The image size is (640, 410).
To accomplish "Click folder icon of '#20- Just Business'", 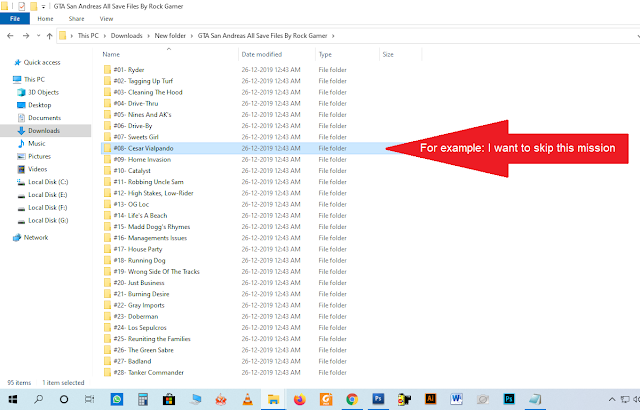I will (x=107, y=283).
